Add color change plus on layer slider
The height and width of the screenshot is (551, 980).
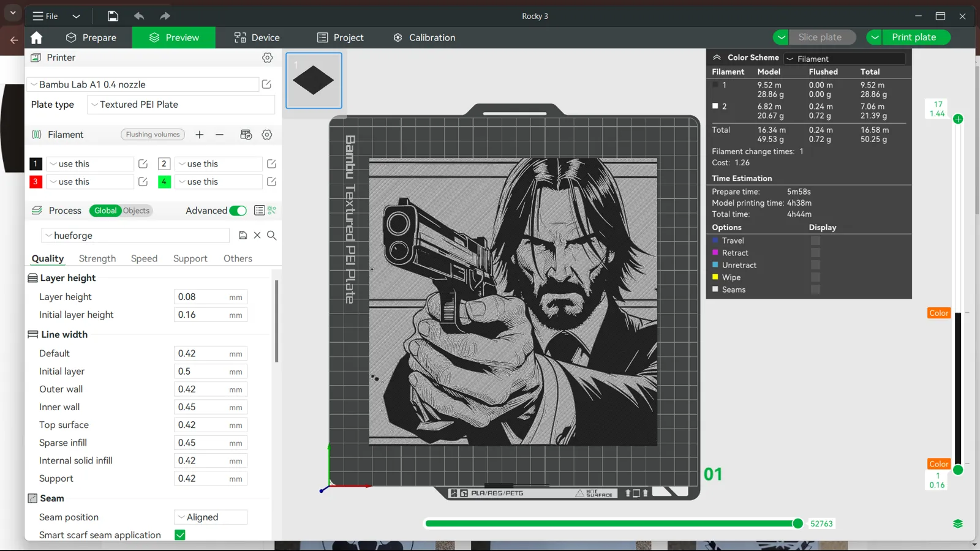958,119
